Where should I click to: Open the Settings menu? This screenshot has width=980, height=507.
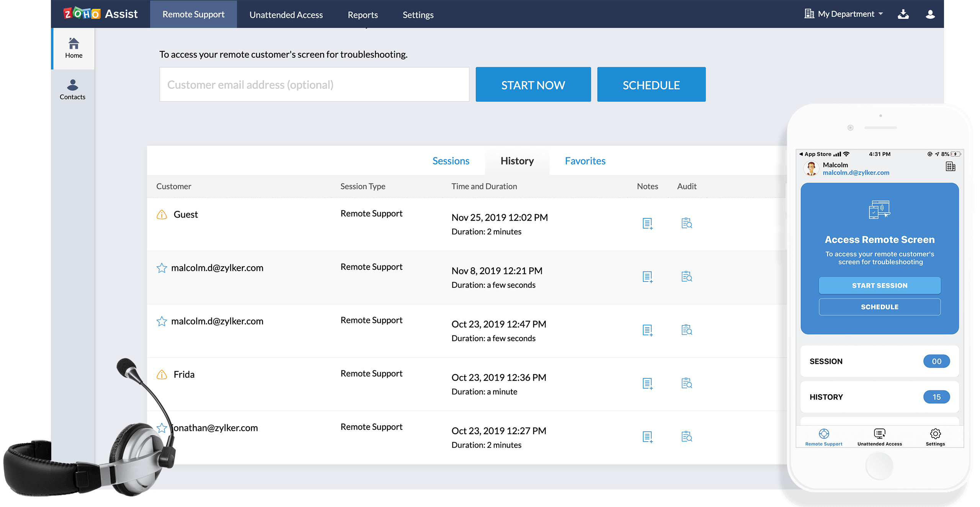[418, 15]
